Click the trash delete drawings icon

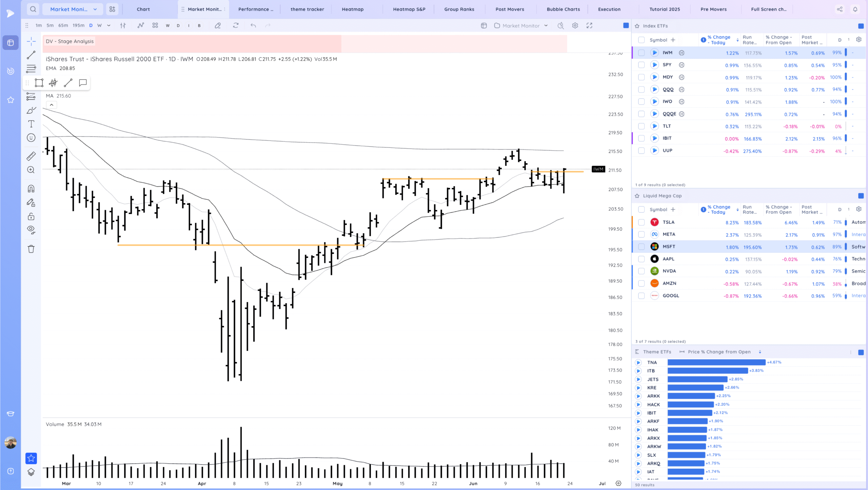(31, 249)
